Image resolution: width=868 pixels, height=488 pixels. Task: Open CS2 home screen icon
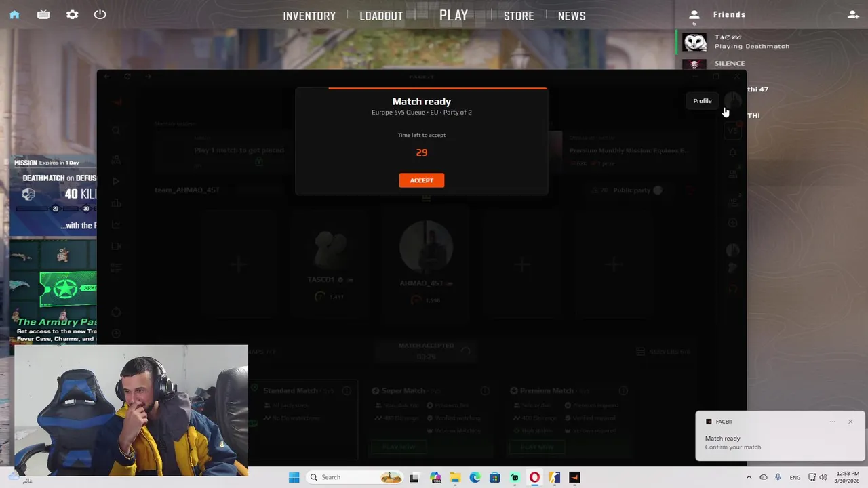[14, 14]
